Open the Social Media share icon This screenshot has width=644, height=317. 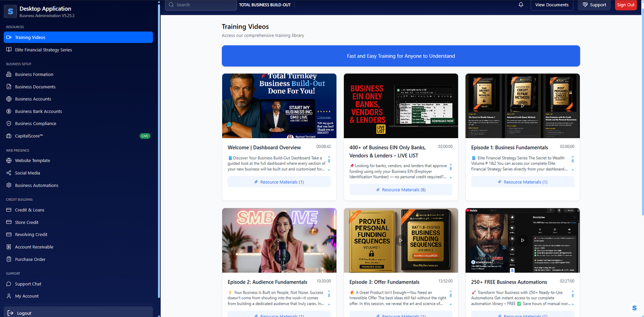point(9,173)
